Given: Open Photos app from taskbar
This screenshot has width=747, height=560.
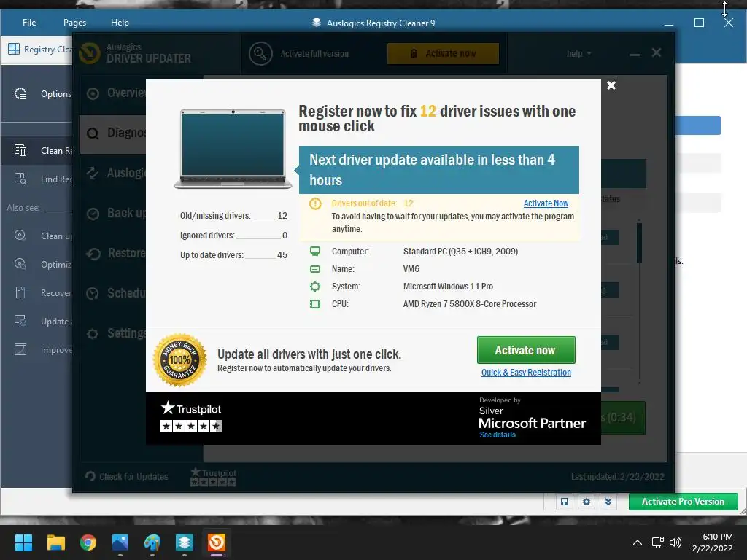Looking at the screenshot, I should point(120,542).
